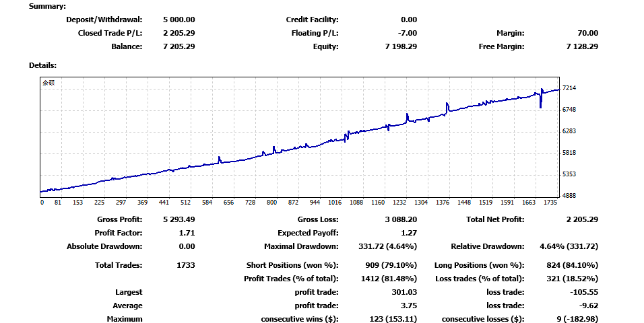Image resolution: width=644 pixels, height=323 pixels.
Task: Click the Relative Drawdown value 4.64% (331.72)
Action: (569, 247)
